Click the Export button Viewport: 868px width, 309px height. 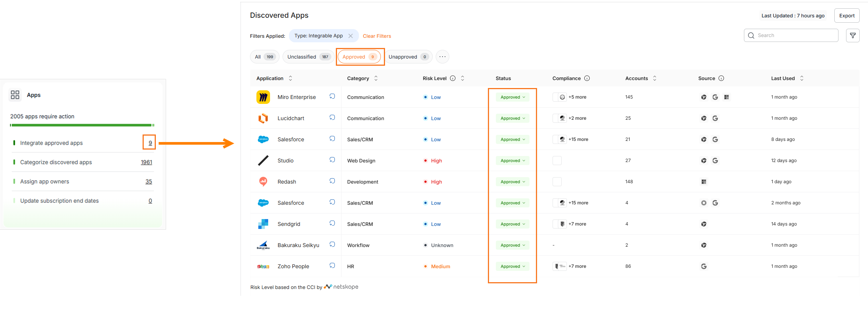click(x=847, y=15)
